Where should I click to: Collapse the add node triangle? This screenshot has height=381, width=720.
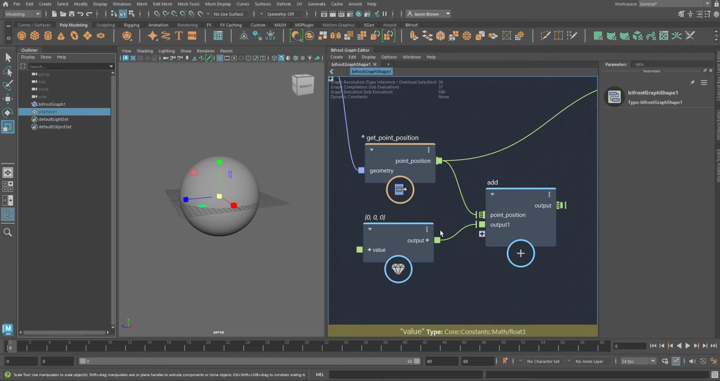492,195
